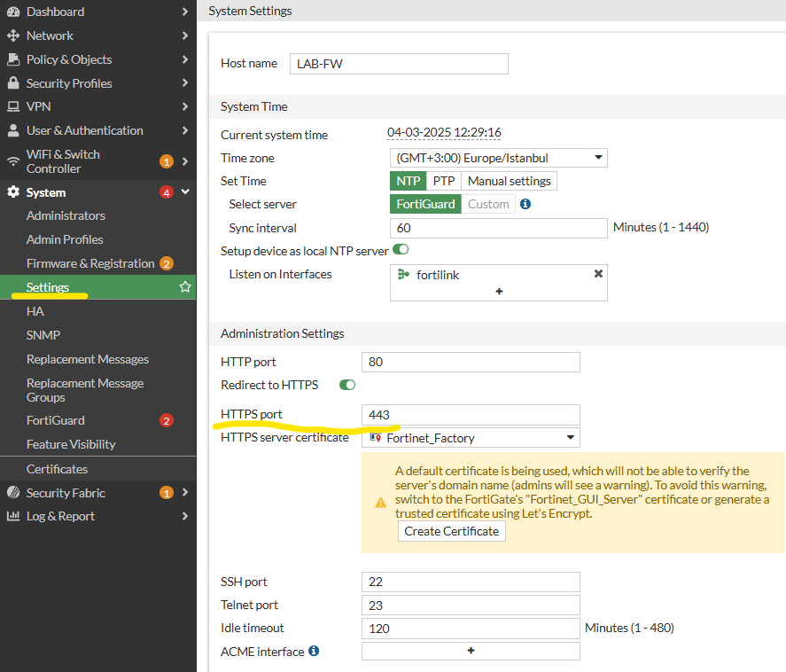Image resolution: width=786 pixels, height=672 pixels.
Task: Click the HTTPS port field
Action: tap(471, 415)
